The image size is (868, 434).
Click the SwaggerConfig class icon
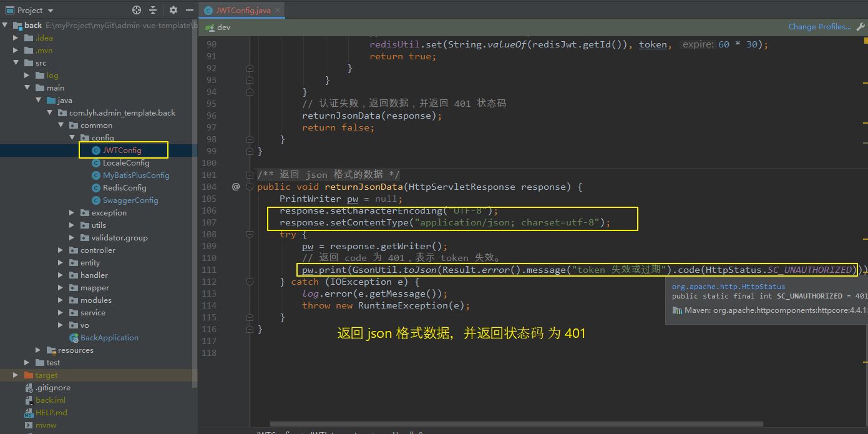96,200
